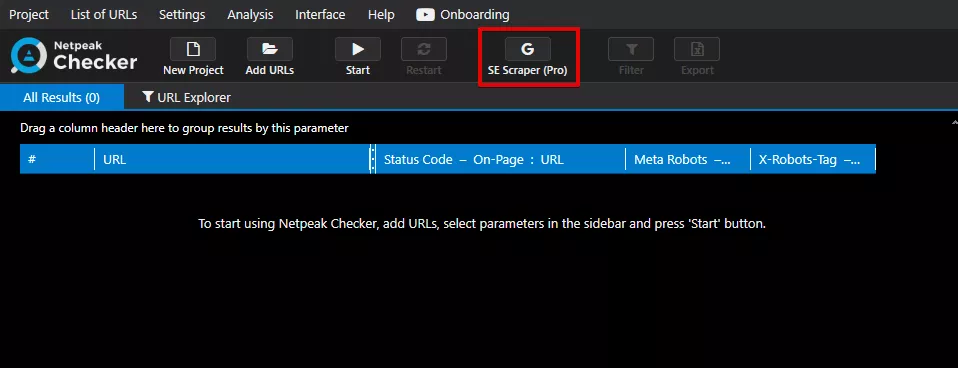This screenshot has width=958, height=368.
Task: Open the Add URLs folder icon
Action: click(x=269, y=49)
